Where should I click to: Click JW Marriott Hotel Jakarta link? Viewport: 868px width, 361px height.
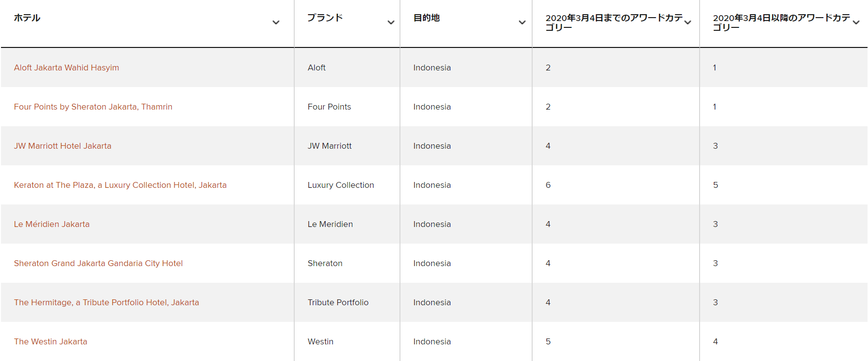point(63,146)
